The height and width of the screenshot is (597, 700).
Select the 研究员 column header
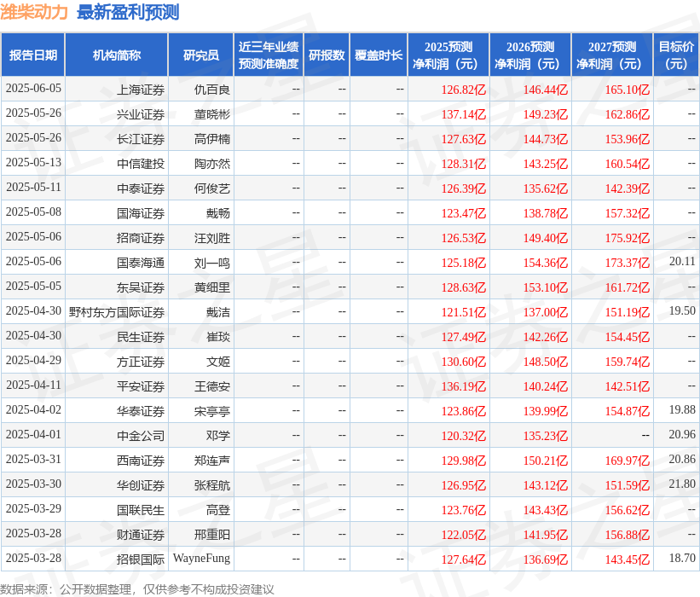point(200,53)
